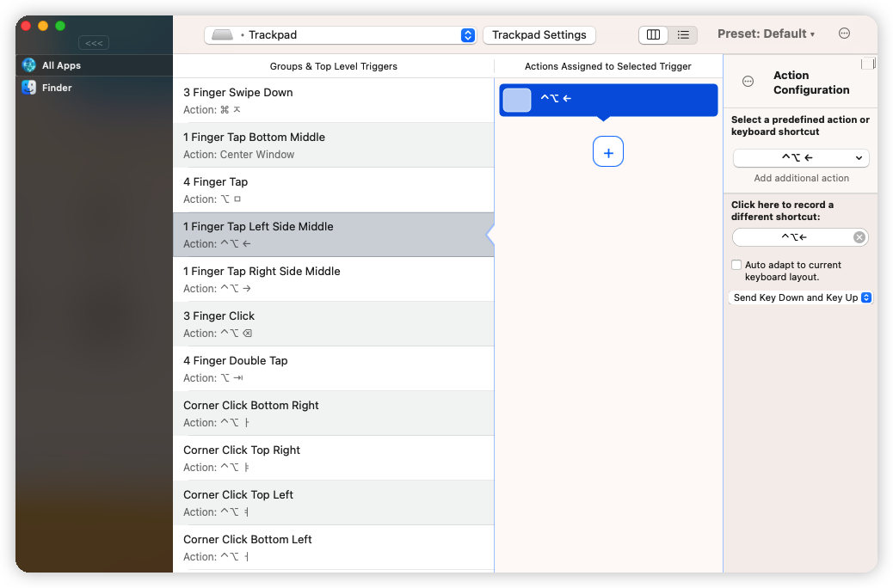Image resolution: width=893 pixels, height=588 pixels.
Task: Select the 1 Finger Tap Bottom Middle trigger
Action: point(333,145)
